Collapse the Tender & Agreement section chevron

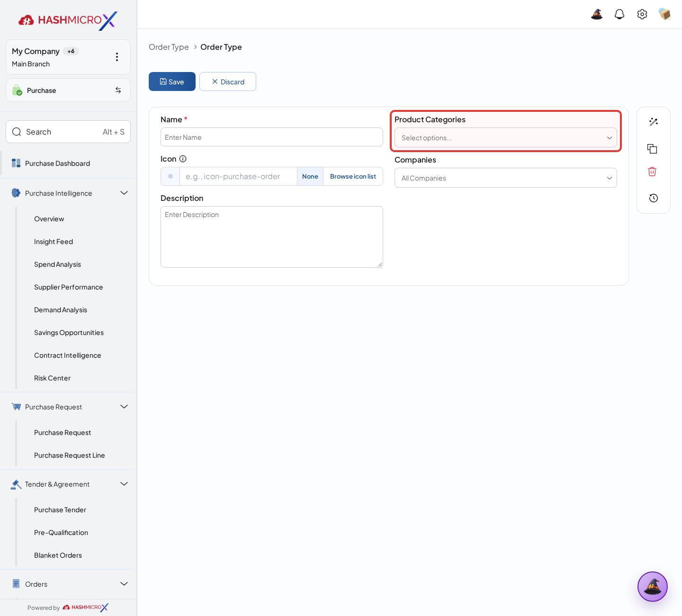click(124, 484)
